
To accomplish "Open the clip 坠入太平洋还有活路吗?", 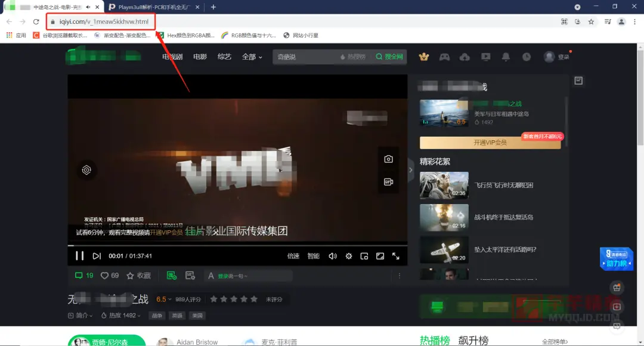I will click(505, 249).
